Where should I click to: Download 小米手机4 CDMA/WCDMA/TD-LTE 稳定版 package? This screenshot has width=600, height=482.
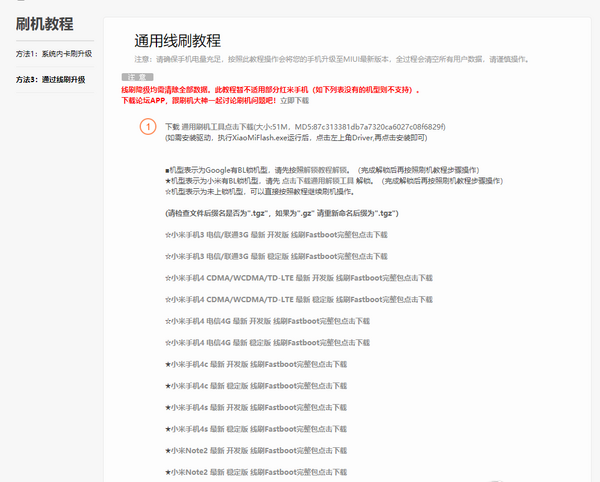[x=299, y=299]
